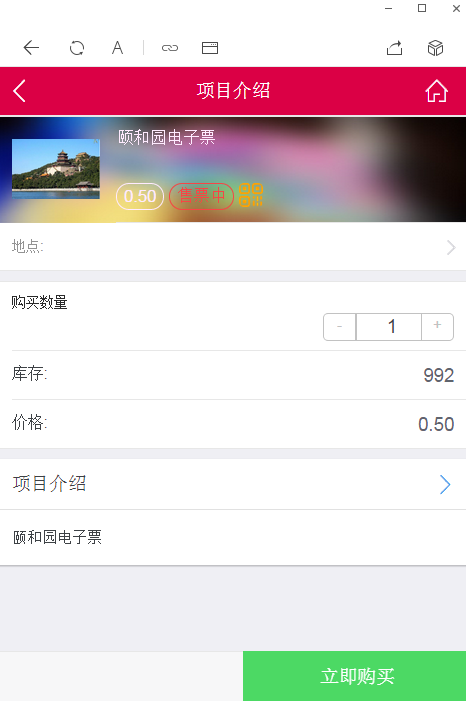This screenshot has height=701, width=466.
Task: Show the orange QR code icon
Action: tap(251, 195)
